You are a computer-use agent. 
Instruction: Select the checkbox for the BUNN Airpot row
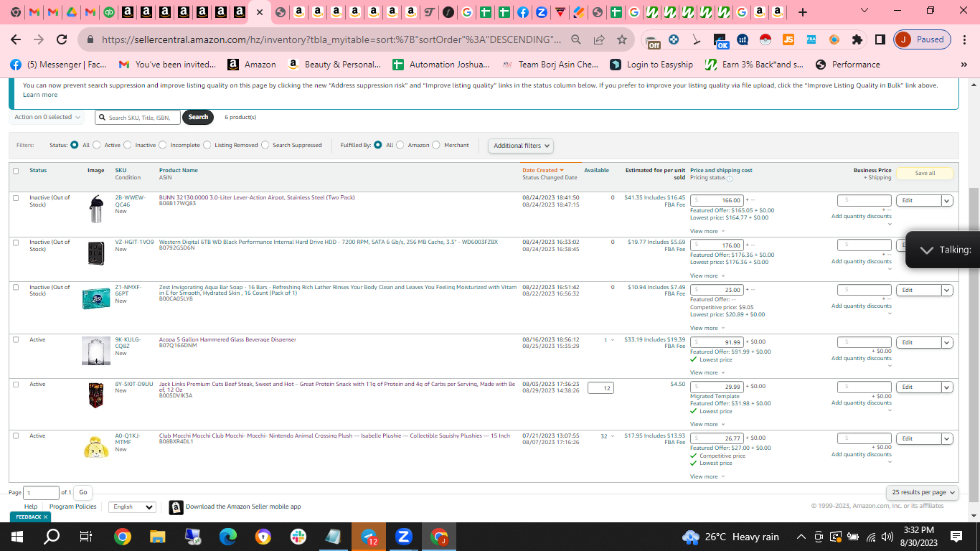click(16, 198)
